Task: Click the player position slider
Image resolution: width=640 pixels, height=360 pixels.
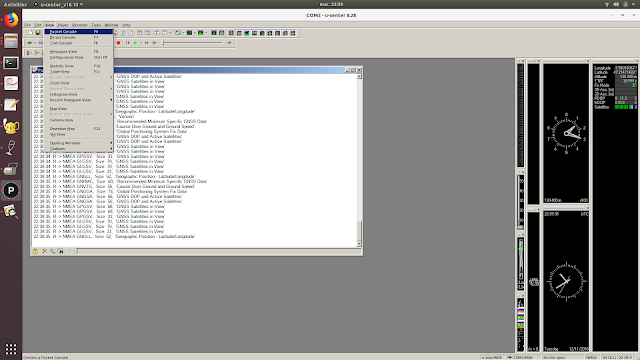Action: click(192, 43)
